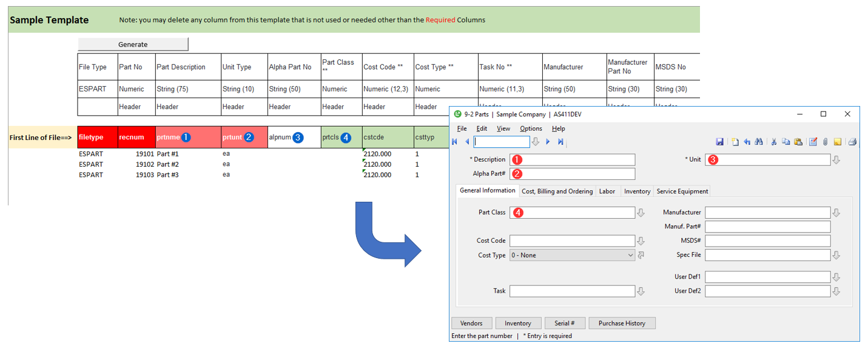Click the Paste clipboard icon

click(798, 142)
